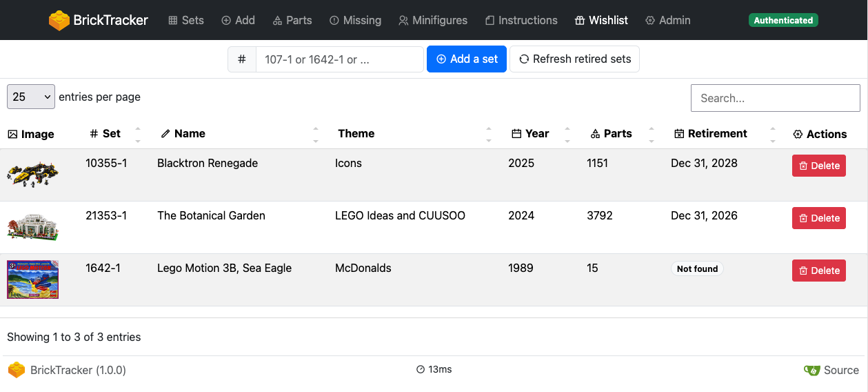Image resolution: width=868 pixels, height=392 pixels.
Task: Navigate to the Minifigures page
Action: 432,21
